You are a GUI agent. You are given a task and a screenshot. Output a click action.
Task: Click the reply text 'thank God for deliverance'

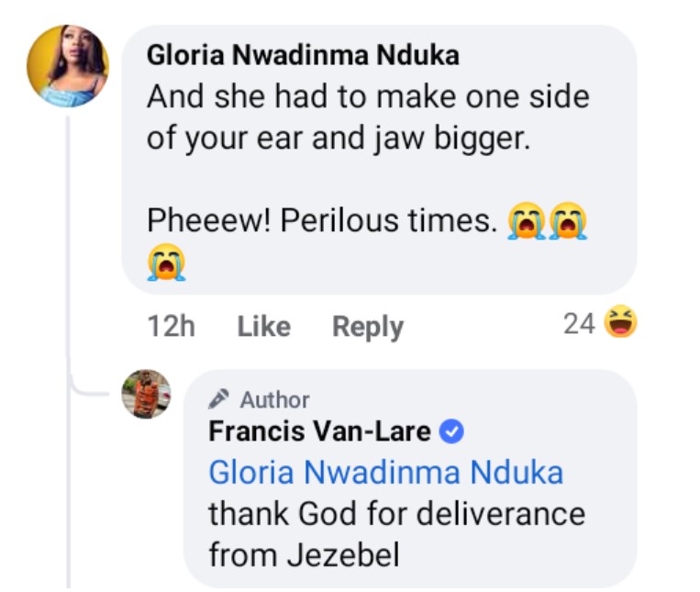point(396,512)
